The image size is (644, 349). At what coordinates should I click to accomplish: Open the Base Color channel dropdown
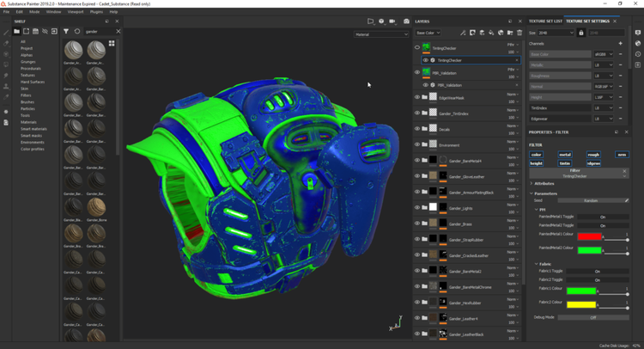(428, 33)
